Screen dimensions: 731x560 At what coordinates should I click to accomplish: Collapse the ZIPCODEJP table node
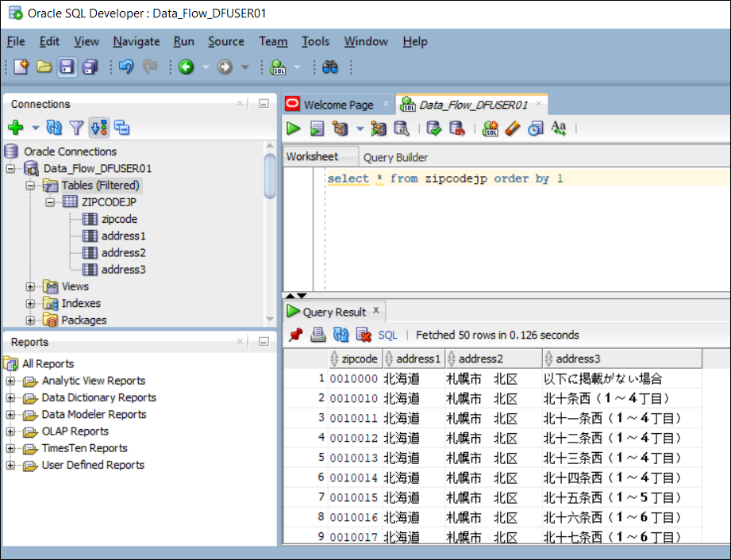(50, 202)
